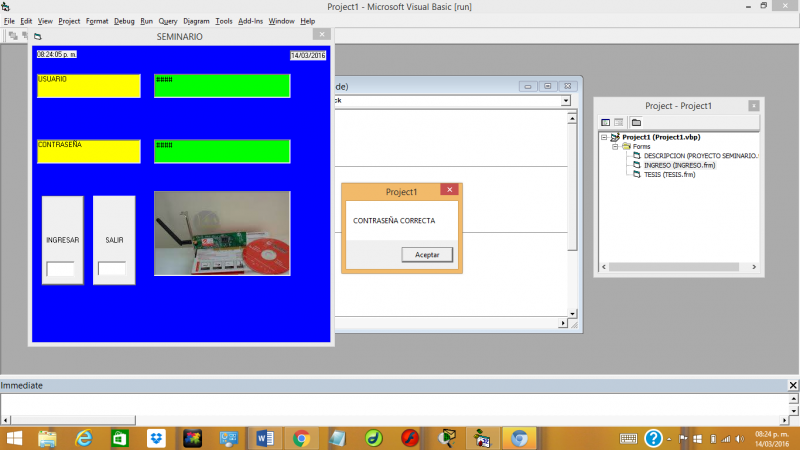Click the Immediate window's scroll up arrow
800x450 pixels.
click(794, 399)
